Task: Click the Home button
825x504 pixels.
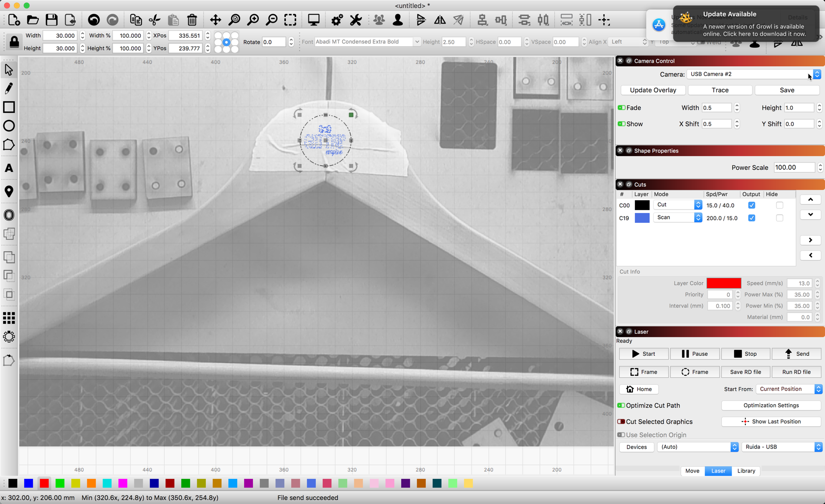Action: pyautogui.click(x=639, y=389)
